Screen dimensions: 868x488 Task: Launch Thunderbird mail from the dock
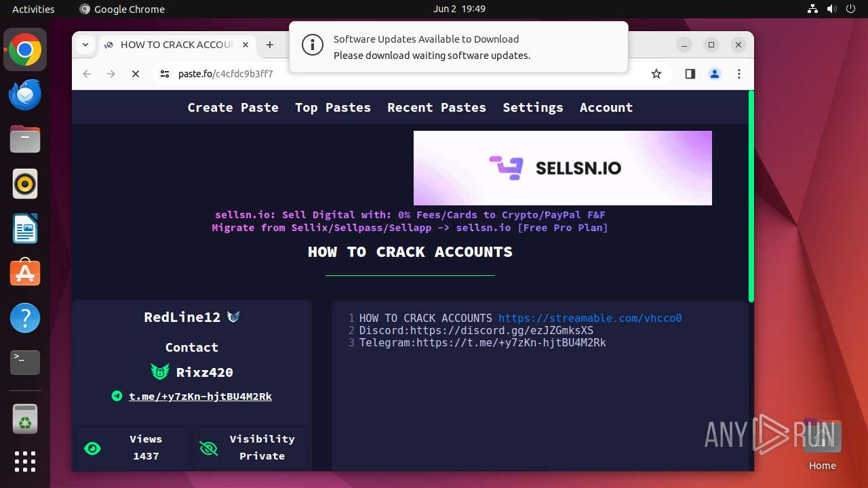[25, 95]
